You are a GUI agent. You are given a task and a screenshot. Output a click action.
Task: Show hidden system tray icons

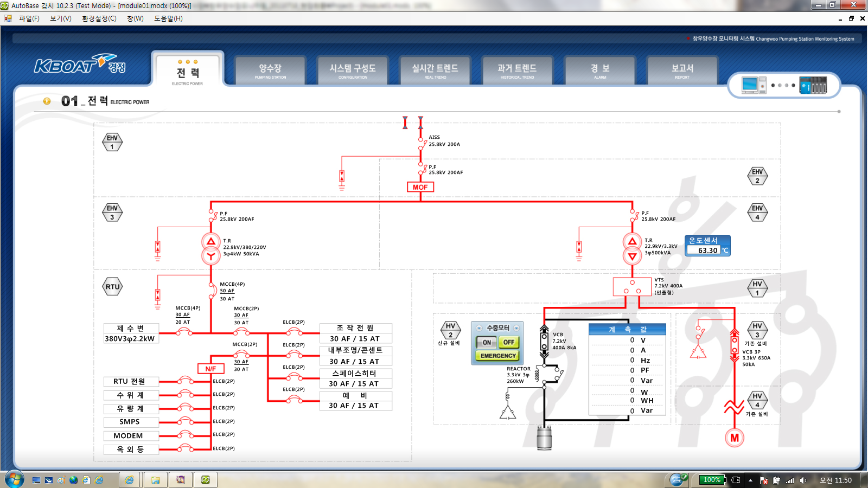point(750,480)
